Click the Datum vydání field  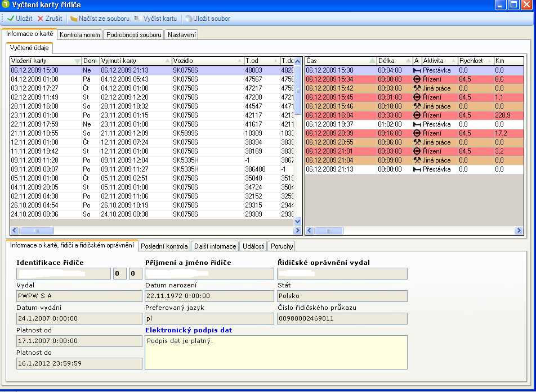pyautogui.click(x=79, y=318)
